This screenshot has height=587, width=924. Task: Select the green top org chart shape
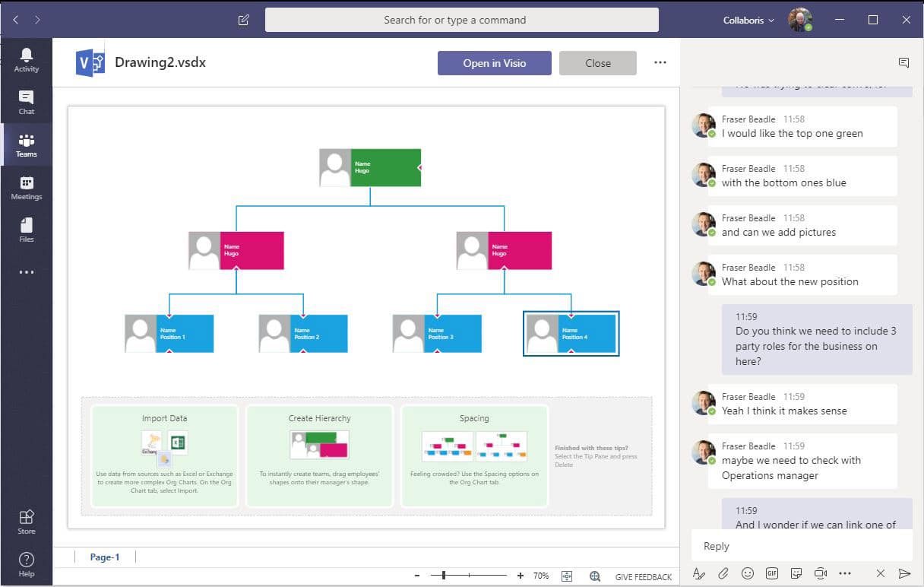click(370, 167)
